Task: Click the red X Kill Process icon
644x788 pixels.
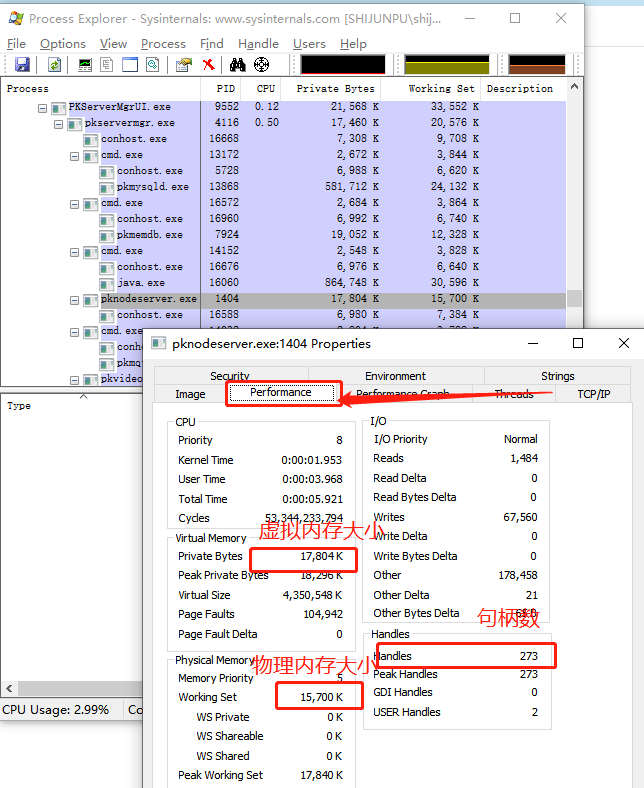Action: coord(208,64)
